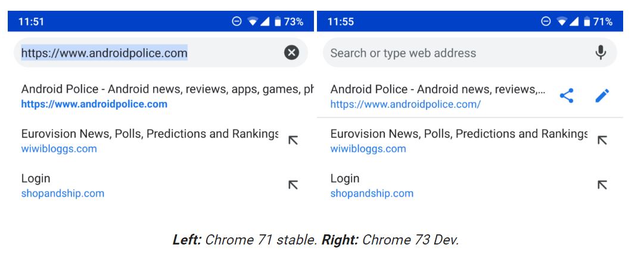This screenshot has height=260, width=644.
Task: Click the Eurovision refine arrow in Chrome 71
Action: click(x=293, y=141)
